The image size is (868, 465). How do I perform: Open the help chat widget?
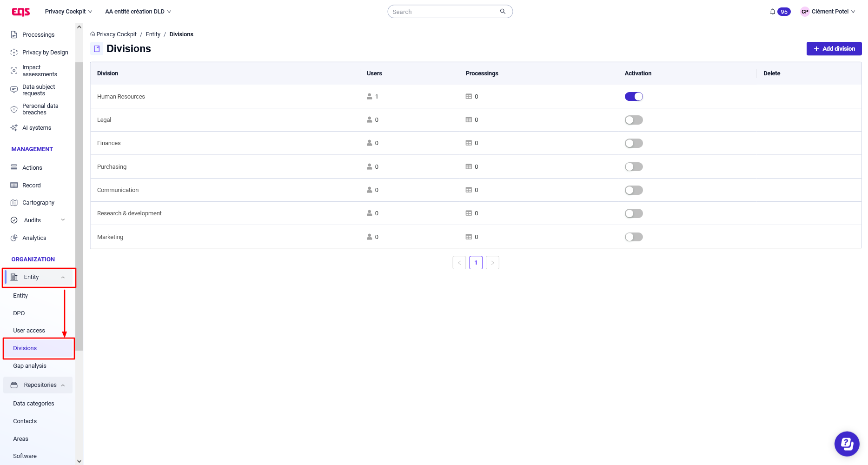click(x=847, y=444)
